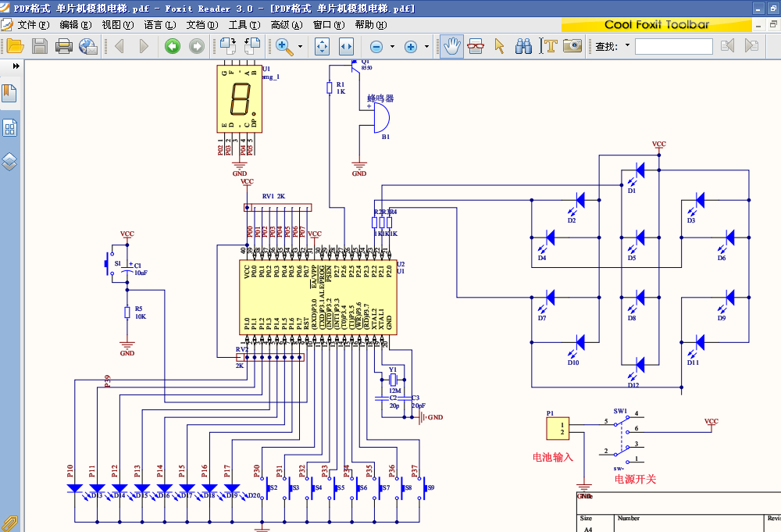
Task: Open the attachments paperclip panel
Action: click(9, 523)
